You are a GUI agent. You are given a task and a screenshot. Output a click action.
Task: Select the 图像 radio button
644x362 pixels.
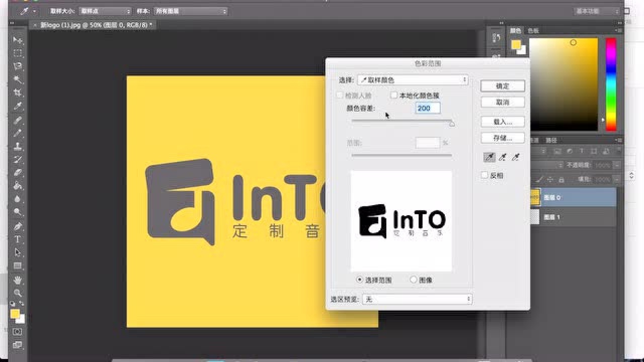[413, 280]
